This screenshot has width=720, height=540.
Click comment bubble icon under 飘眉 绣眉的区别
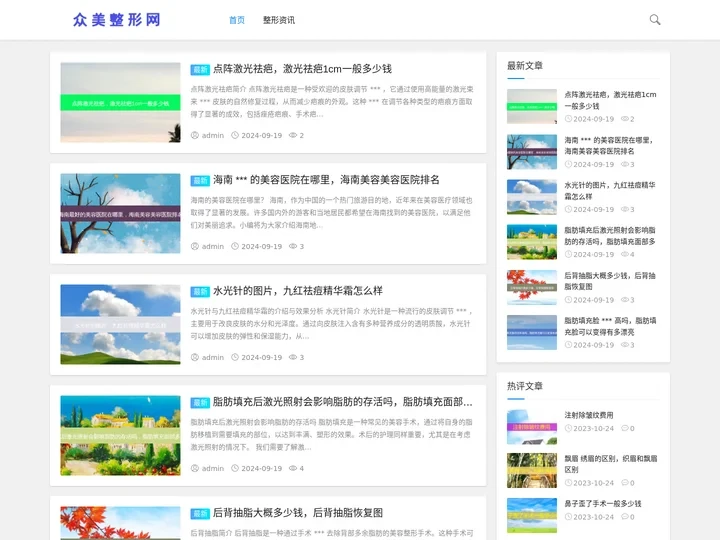click(624, 483)
